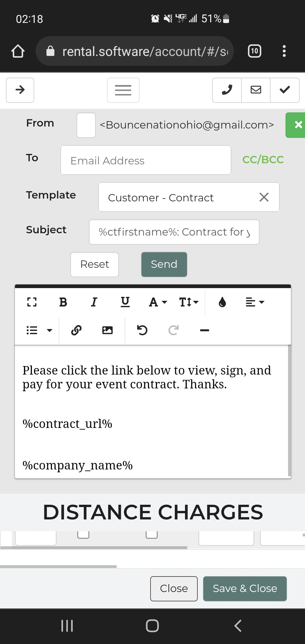Image resolution: width=305 pixels, height=644 pixels.
Task: Click the Save & Close button
Action: coord(245,589)
